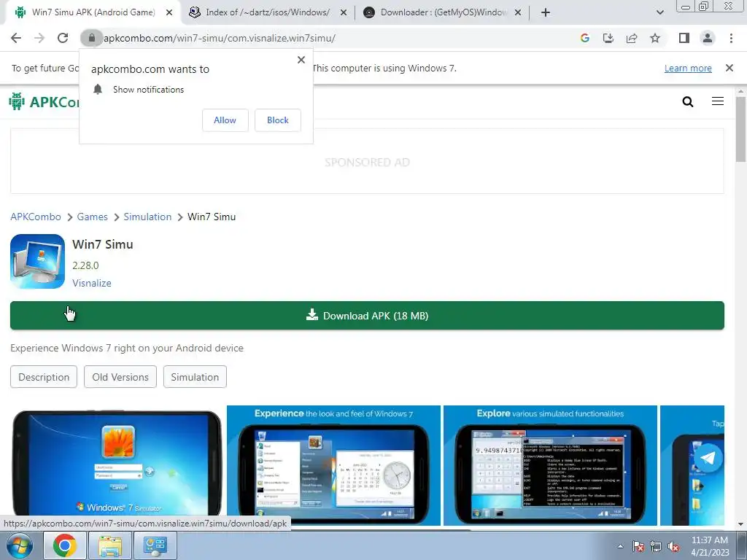Click the page's vertical scrollbar thumb
The image size is (747, 560).
741,130
